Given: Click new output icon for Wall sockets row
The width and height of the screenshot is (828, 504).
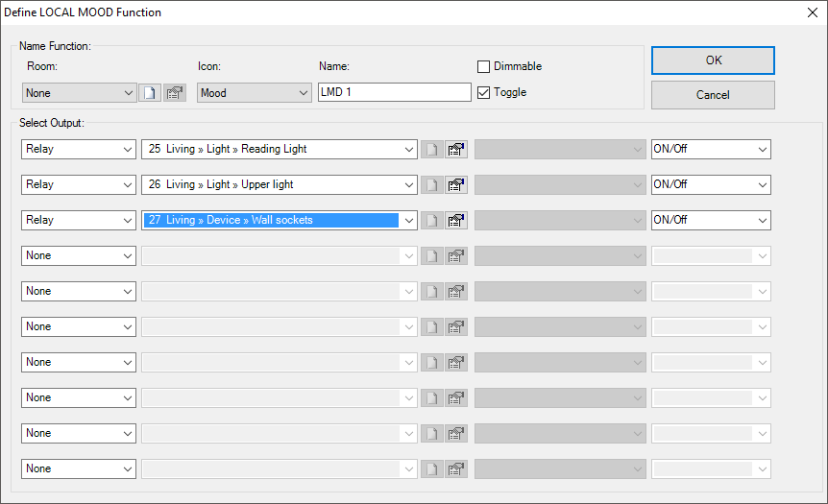Looking at the screenshot, I should coord(432,221).
